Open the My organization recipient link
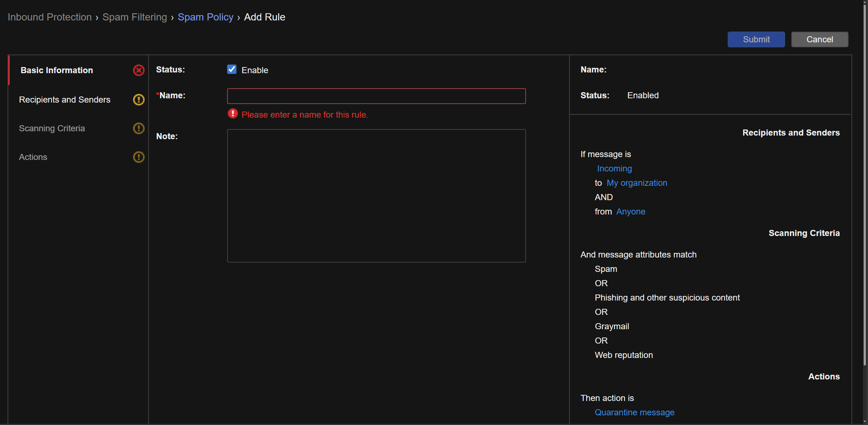This screenshot has height=425, width=868. [637, 183]
